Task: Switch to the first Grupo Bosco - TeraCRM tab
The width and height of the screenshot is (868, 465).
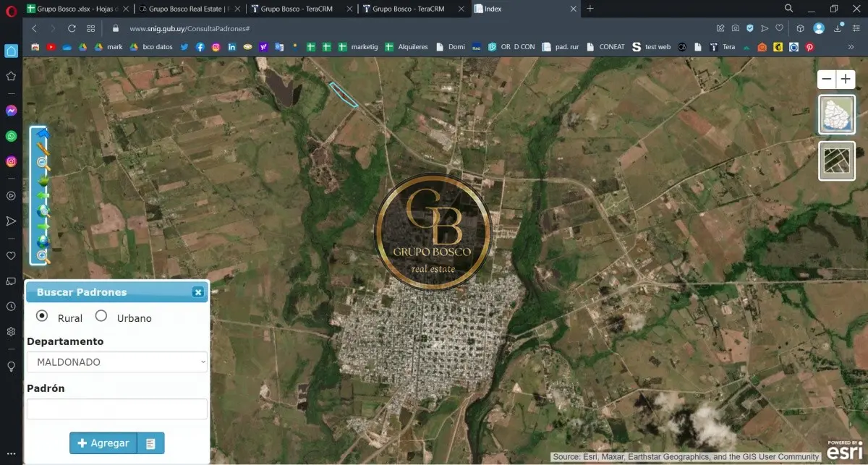Action: click(x=302, y=9)
